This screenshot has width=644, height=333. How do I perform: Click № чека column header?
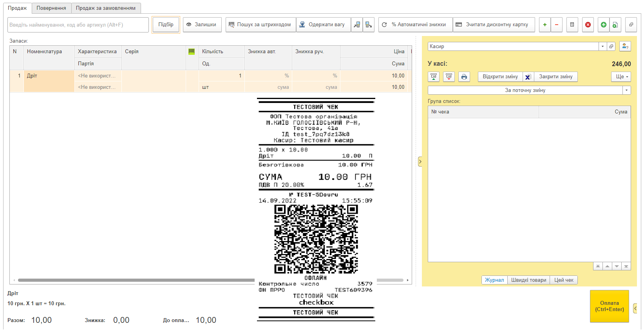483,112
